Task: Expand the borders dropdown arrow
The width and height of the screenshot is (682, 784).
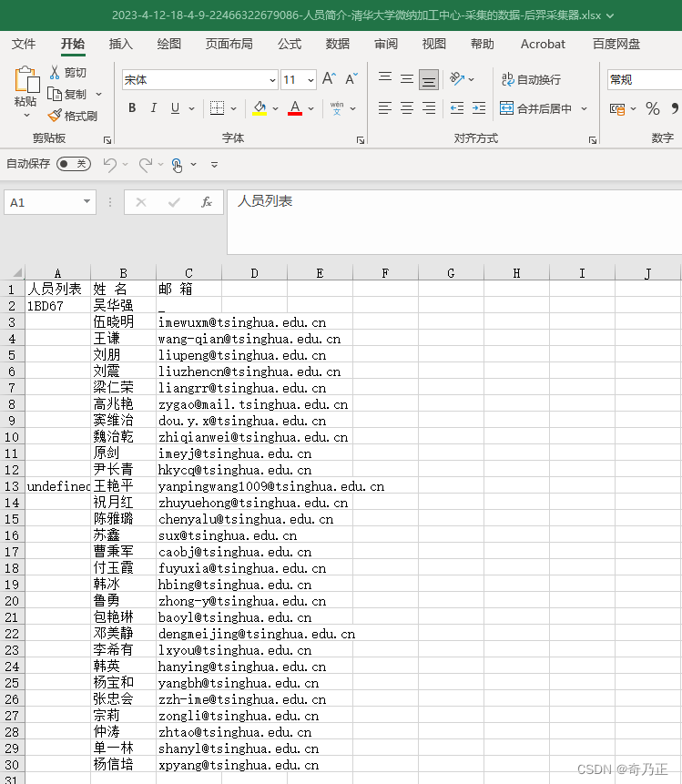Action: click(233, 108)
